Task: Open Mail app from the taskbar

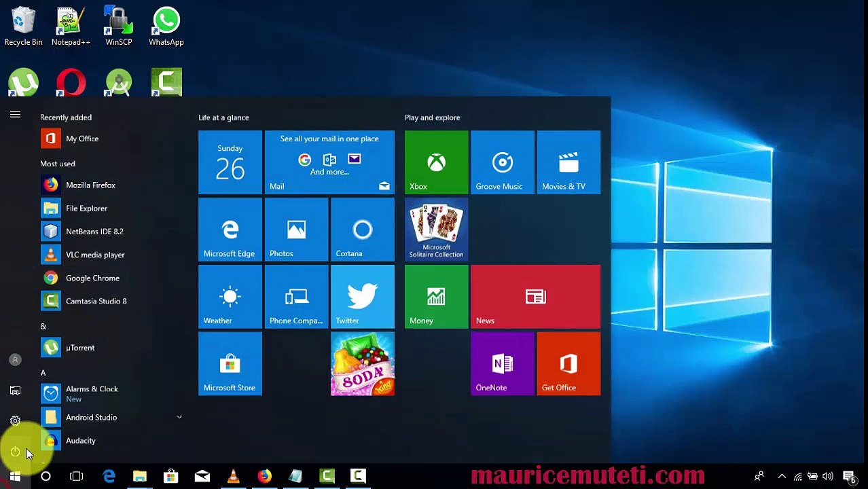Action: click(202, 477)
